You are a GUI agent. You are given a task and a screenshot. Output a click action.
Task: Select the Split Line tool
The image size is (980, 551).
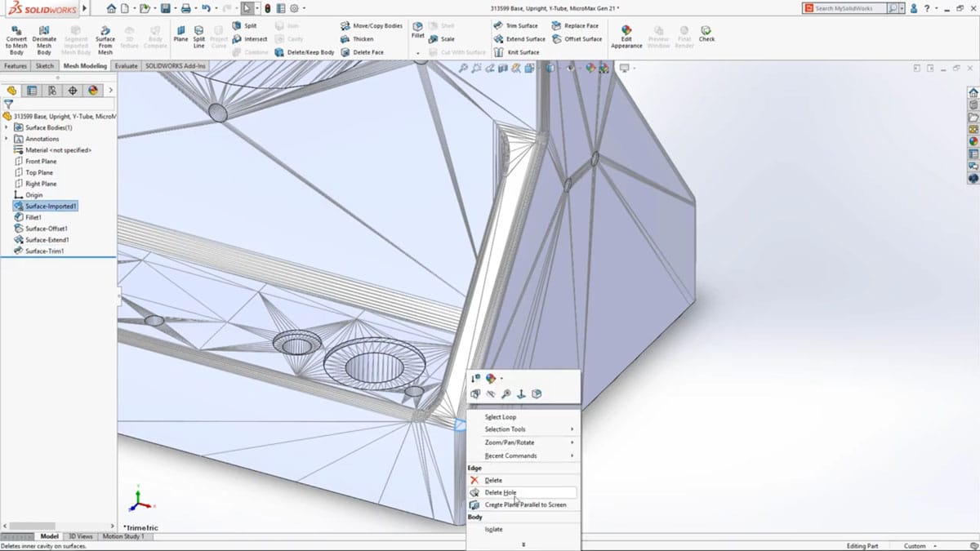(199, 37)
